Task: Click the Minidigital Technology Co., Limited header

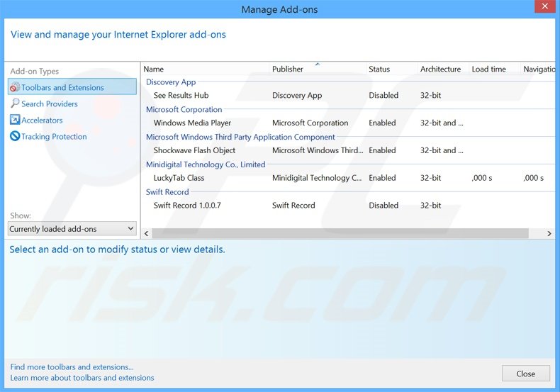Action: pyautogui.click(x=206, y=164)
